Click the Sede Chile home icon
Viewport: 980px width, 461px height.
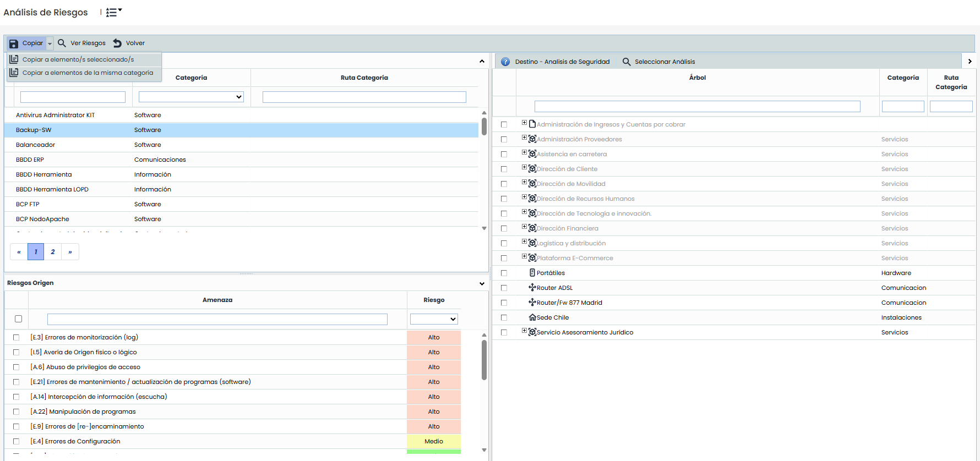click(x=532, y=317)
